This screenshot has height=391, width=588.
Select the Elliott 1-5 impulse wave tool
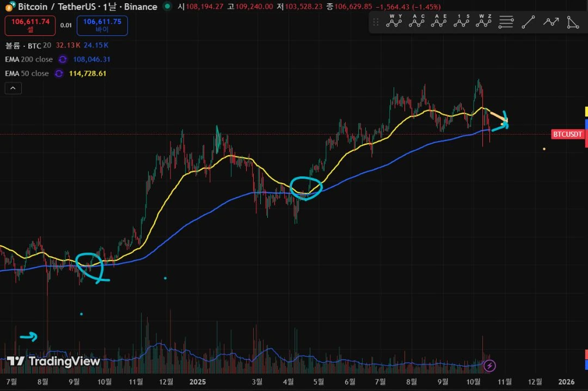pyautogui.click(x=461, y=21)
